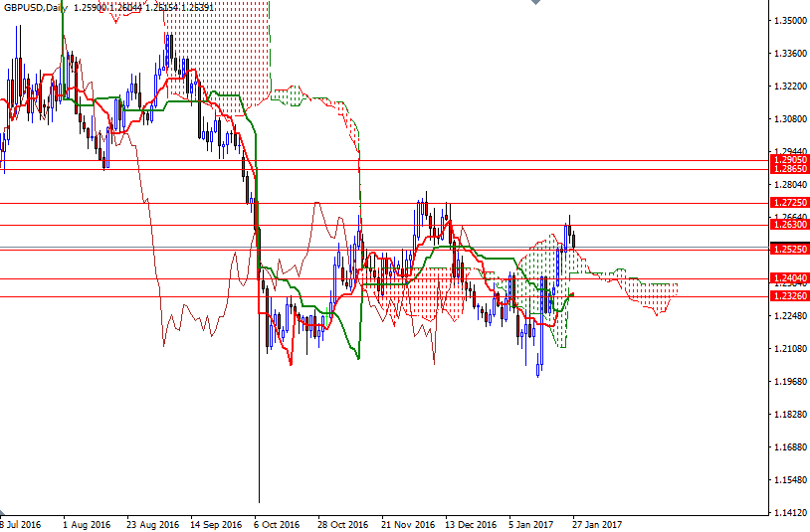Screen dimensions: 810x532
Task: Click the 1.19680 price axis value
Action: tap(790, 381)
